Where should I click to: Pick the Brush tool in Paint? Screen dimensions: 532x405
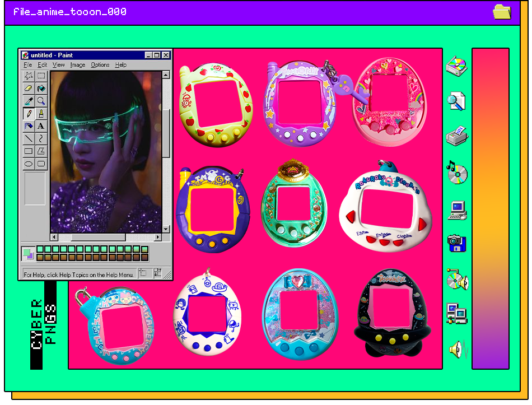(x=41, y=113)
